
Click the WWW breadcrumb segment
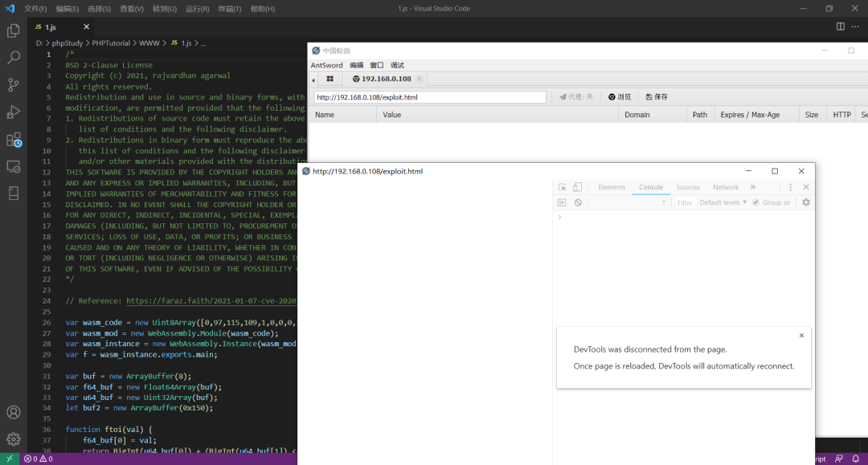(149, 43)
